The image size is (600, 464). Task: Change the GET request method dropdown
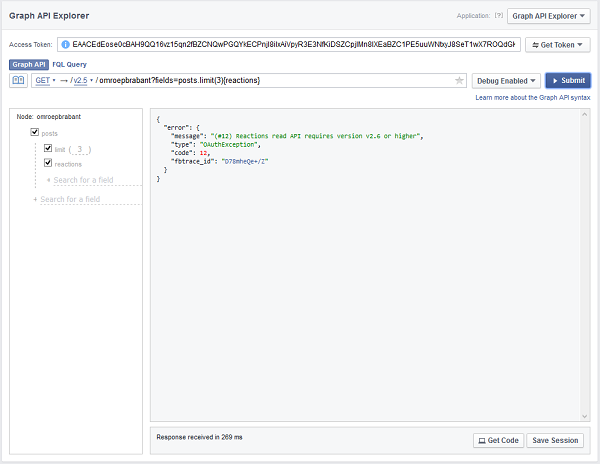(42, 81)
